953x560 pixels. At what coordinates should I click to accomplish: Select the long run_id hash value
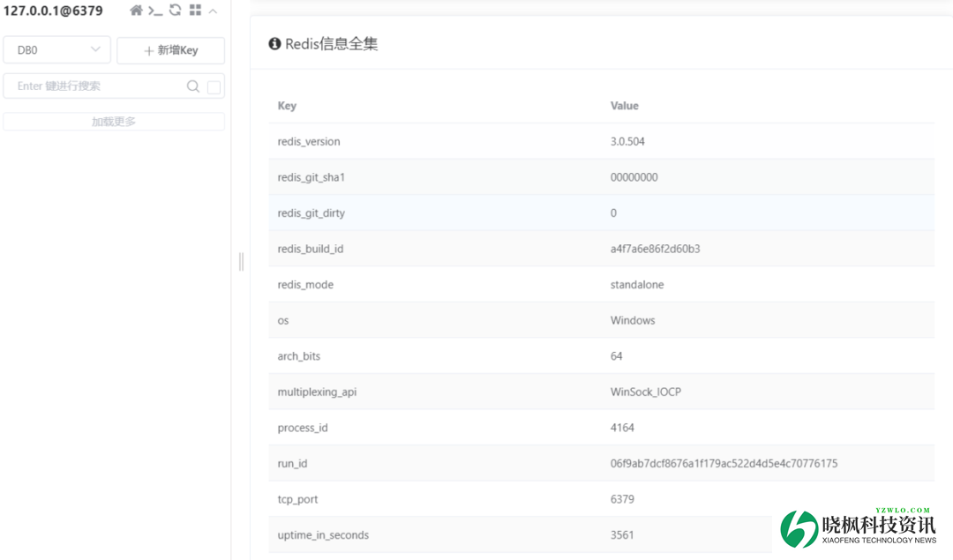[724, 464]
